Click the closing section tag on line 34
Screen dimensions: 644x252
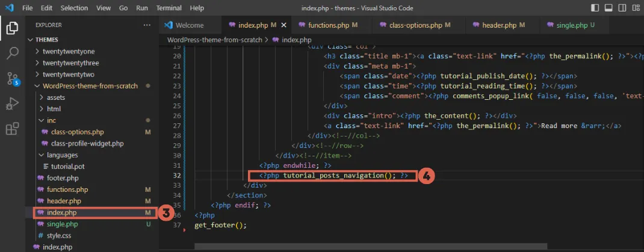(x=247, y=195)
